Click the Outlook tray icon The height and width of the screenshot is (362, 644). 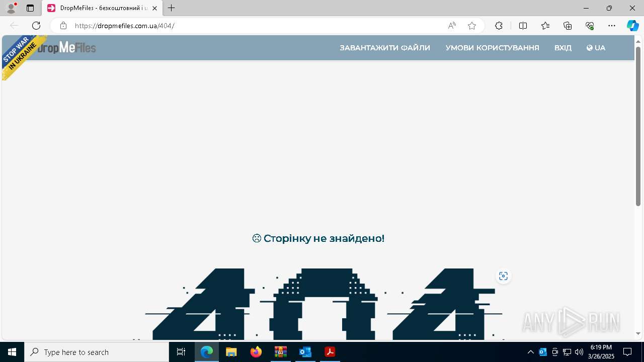(543, 352)
